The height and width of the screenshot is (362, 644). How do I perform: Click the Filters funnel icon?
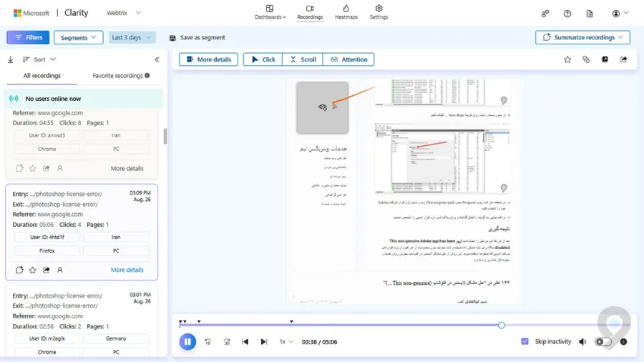pyautogui.click(x=19, y=37)
